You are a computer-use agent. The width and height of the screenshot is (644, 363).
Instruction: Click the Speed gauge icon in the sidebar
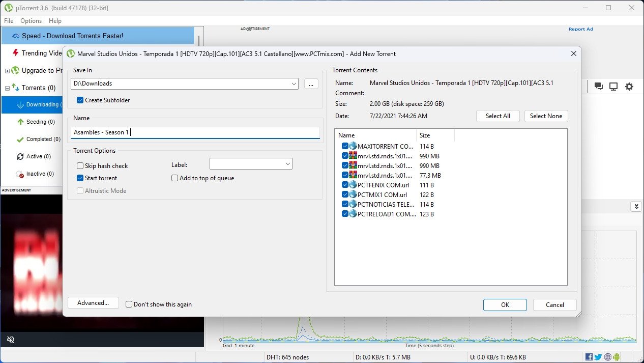(x=15, y=36)
